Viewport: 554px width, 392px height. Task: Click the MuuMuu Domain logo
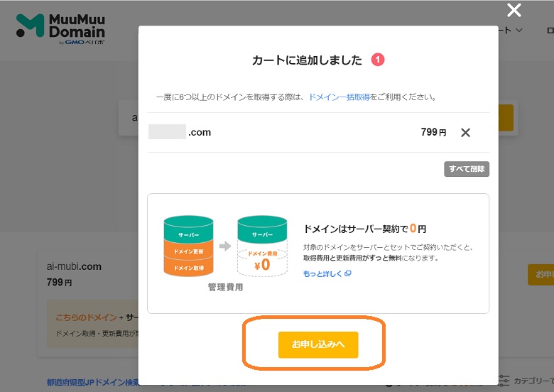(x=60, y=29)
